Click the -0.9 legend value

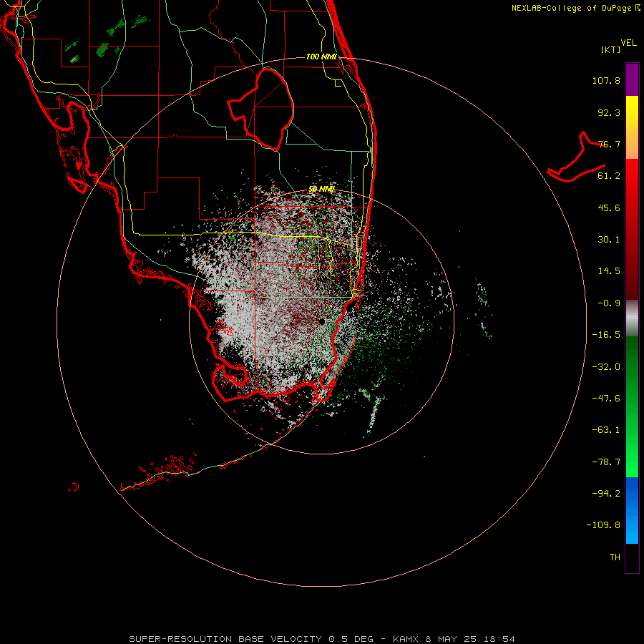click(x=609, y=303)
